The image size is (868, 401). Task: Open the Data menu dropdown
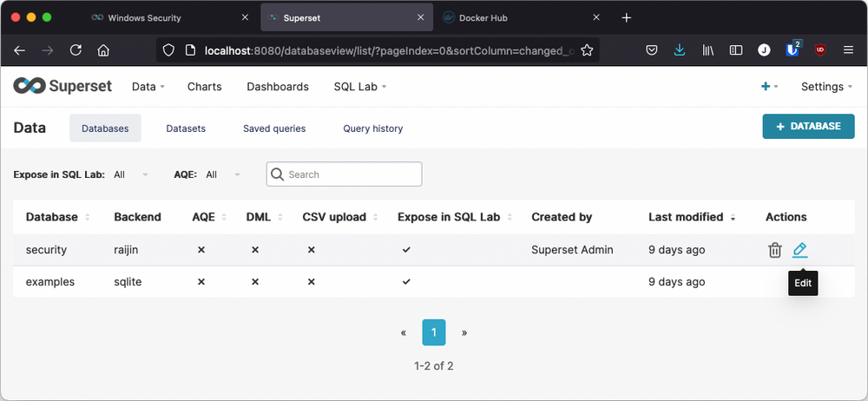pyautogui.click(x=148, y=87)
